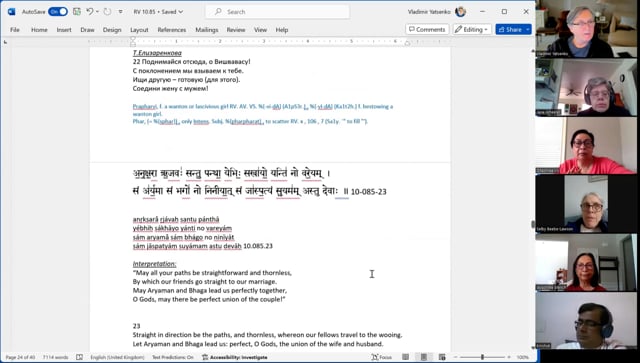Open the Vladimir Yatsenko account avatar
Screen dimensions: 640x363
pyautogui.click(x=460, y=12)
